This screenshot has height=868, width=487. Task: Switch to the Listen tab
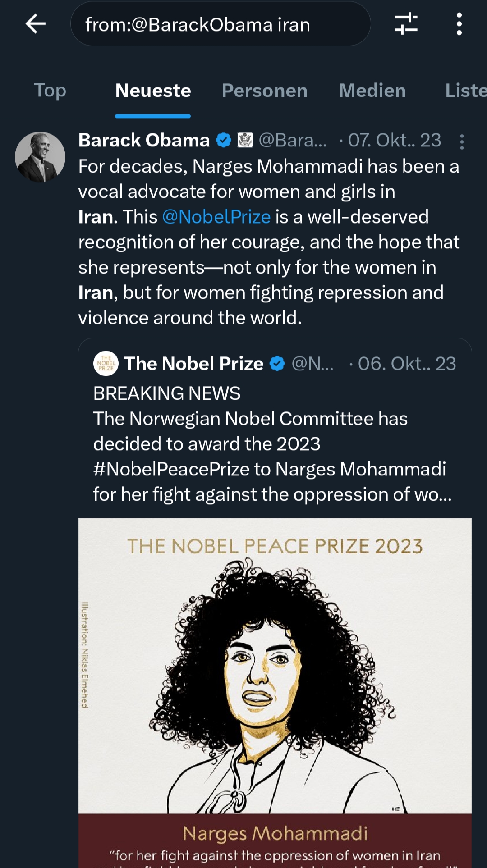(x=465, y=91)
